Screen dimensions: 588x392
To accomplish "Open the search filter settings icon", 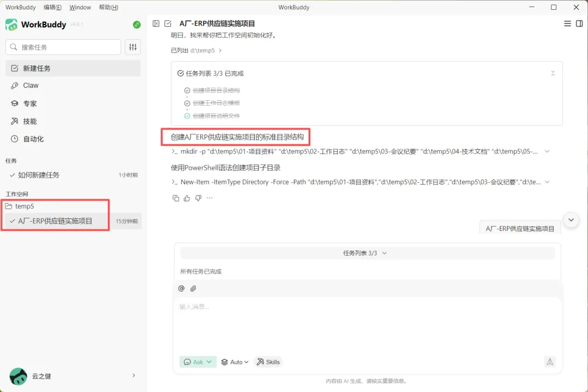I will click(133, 47).
